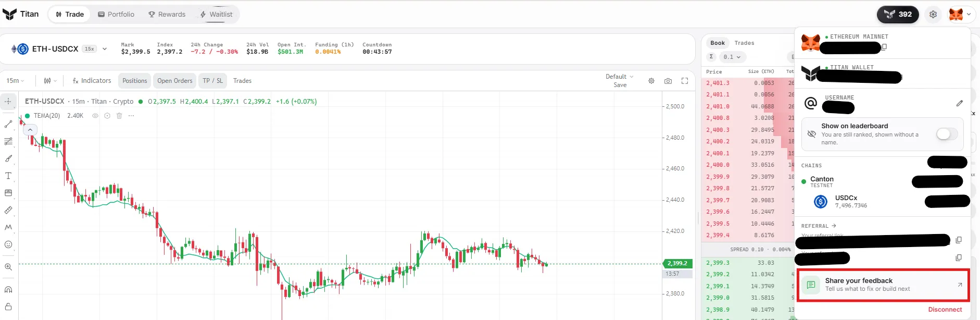Viewport: 980px width, 320px height.
Task: Switch to the Portfolio tab
Action: (x=116, y=15)
